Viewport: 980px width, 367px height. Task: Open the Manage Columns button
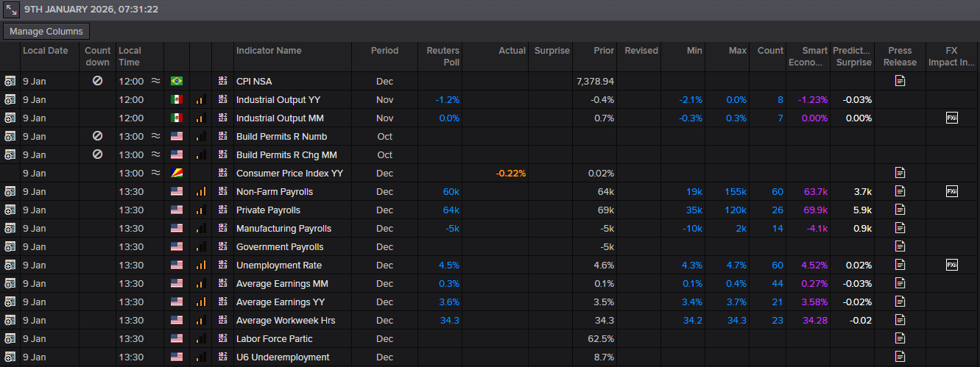click(x=47, y=32)
